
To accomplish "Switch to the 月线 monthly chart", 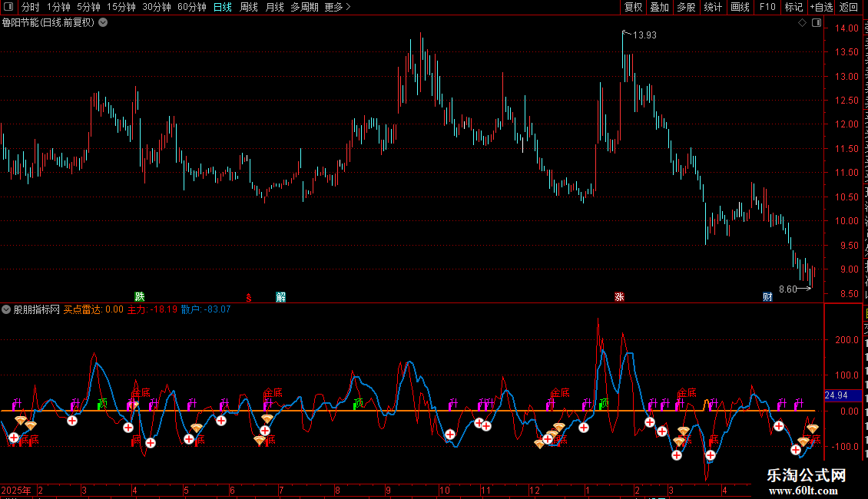I will (274, 7).
